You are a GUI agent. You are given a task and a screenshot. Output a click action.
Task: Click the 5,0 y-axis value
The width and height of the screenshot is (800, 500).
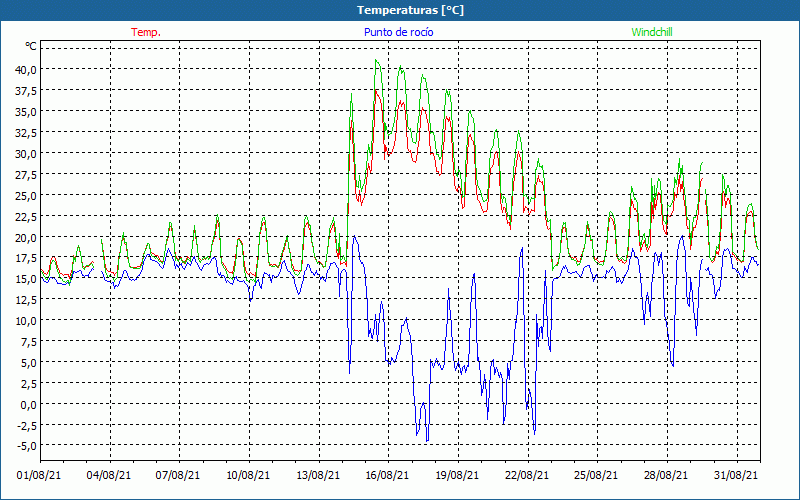pos(28,362)
